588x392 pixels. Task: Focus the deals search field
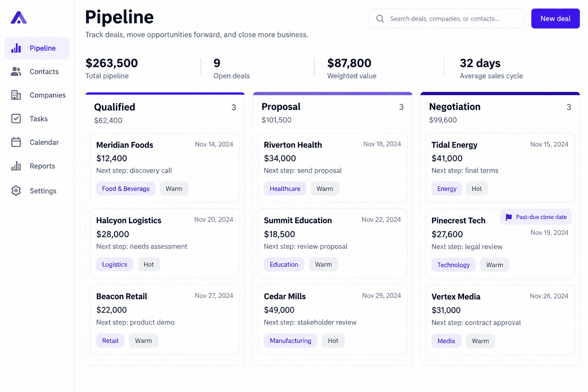447,19
